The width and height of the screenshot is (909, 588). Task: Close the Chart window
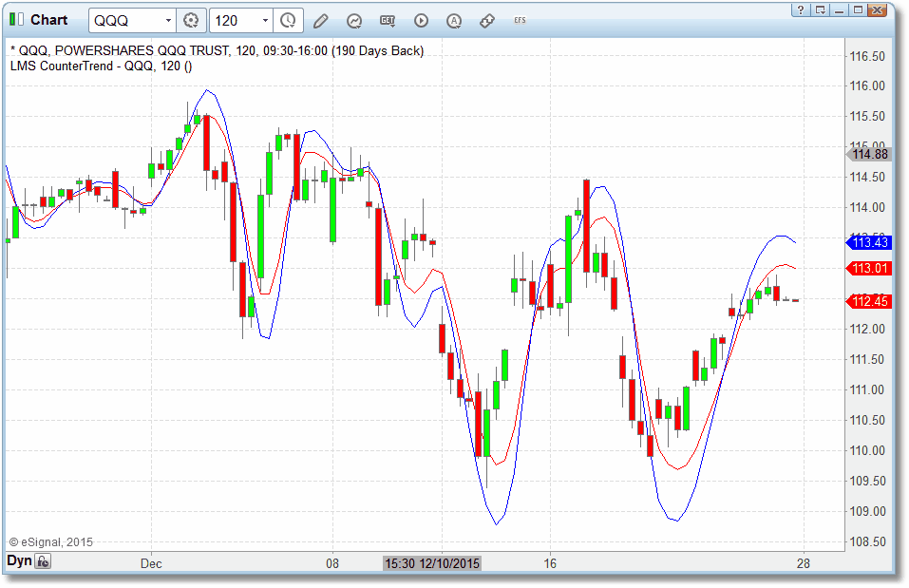click(878, 9)
